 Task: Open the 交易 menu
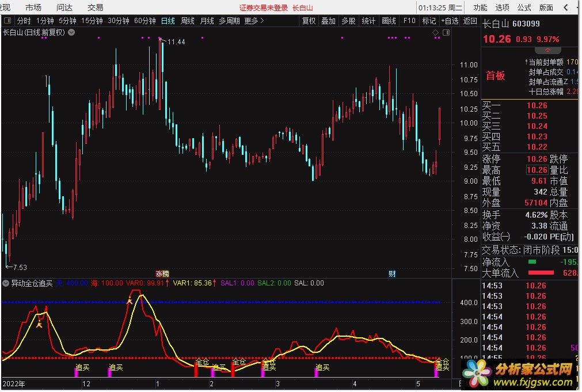pos(96,7)
